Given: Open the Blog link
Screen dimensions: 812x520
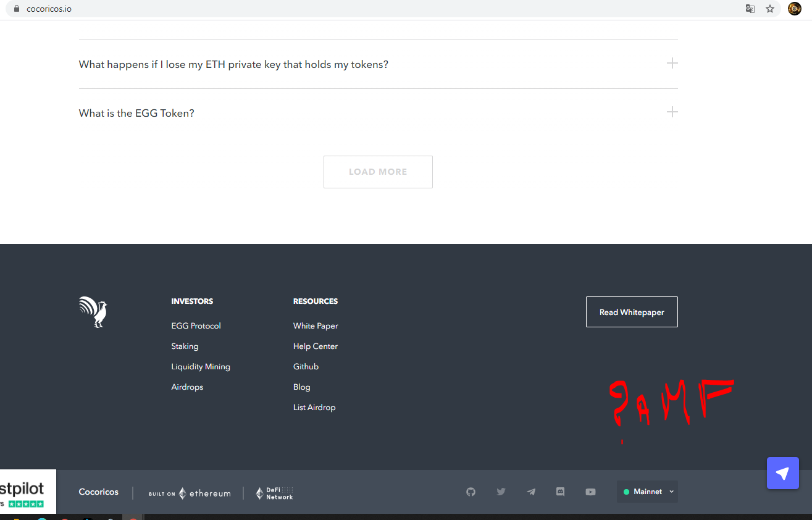Looking at the screenshot, I should 302,387.
